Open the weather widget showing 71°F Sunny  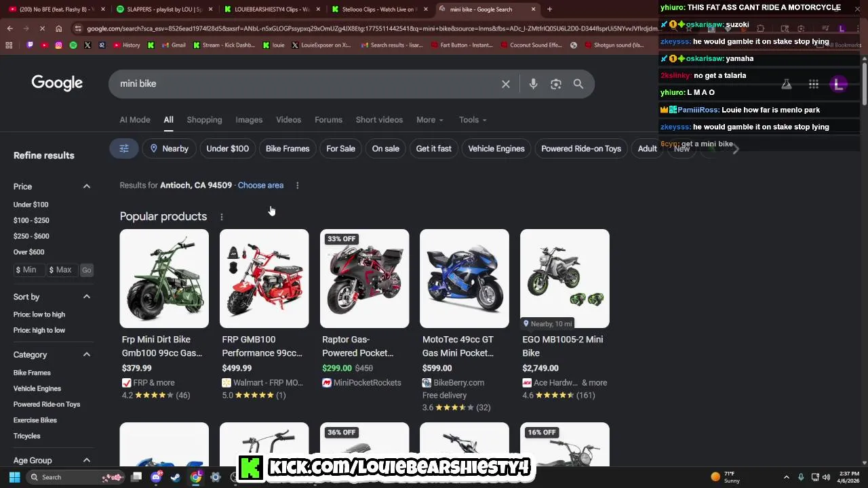click(x=725, y=477)
